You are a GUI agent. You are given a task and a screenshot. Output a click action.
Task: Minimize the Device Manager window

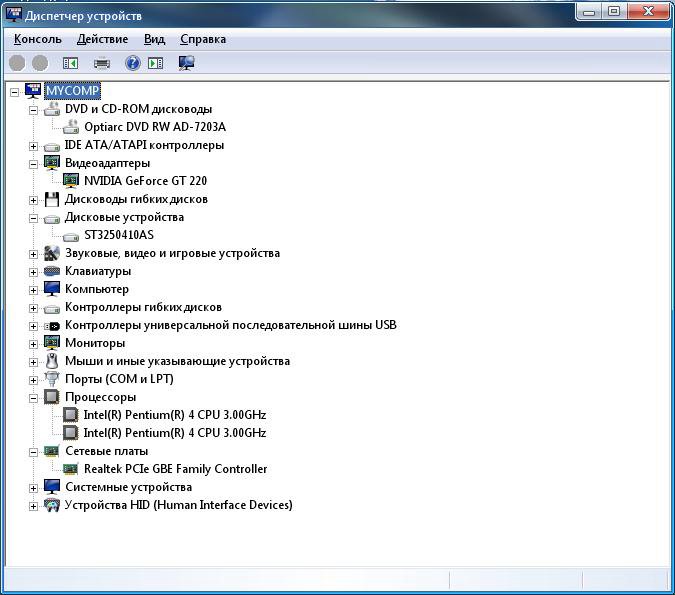tap(589, 11)
